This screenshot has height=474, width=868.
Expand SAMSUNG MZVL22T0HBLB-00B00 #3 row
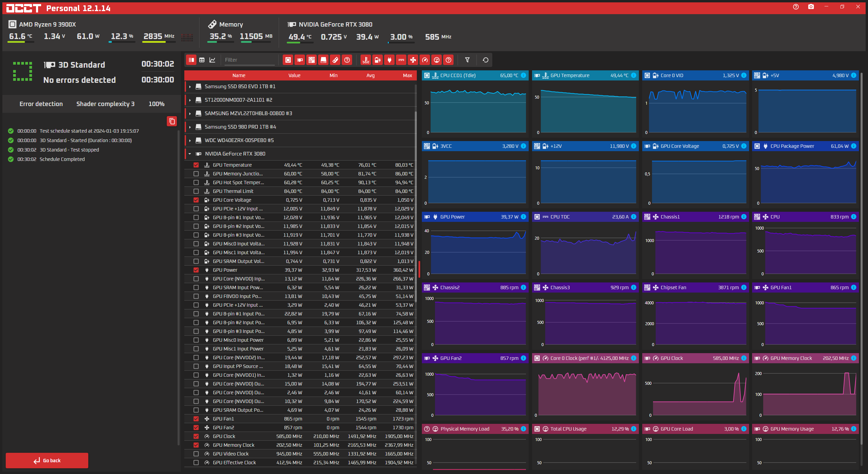click(x=190, y=113)
